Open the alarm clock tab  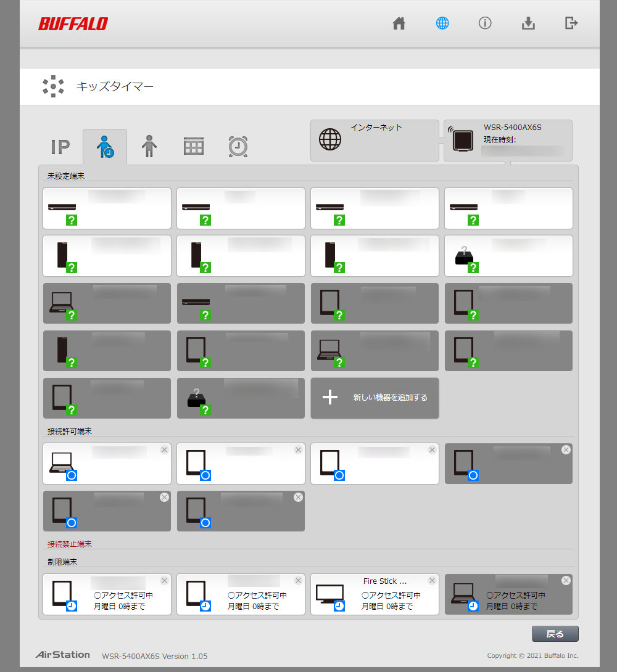(x=238, y=147)
